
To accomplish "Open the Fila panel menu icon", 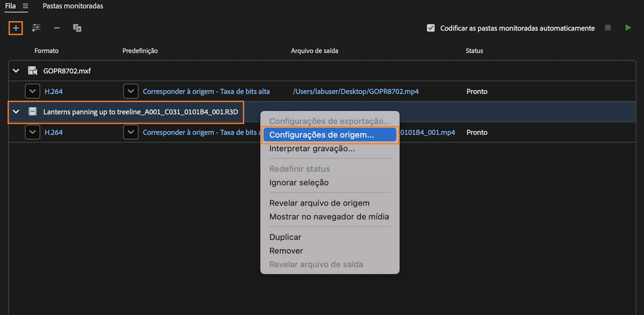I will point(25,6).
